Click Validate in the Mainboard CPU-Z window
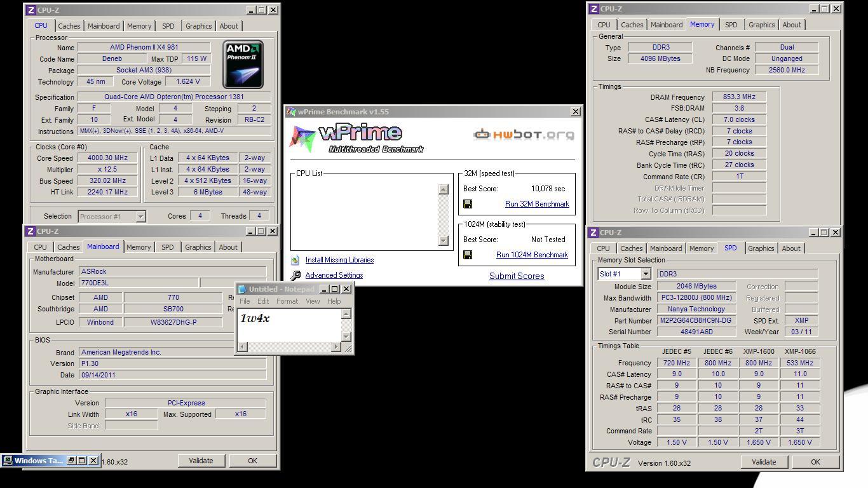 pyautogui.click(x=201, y=461)
